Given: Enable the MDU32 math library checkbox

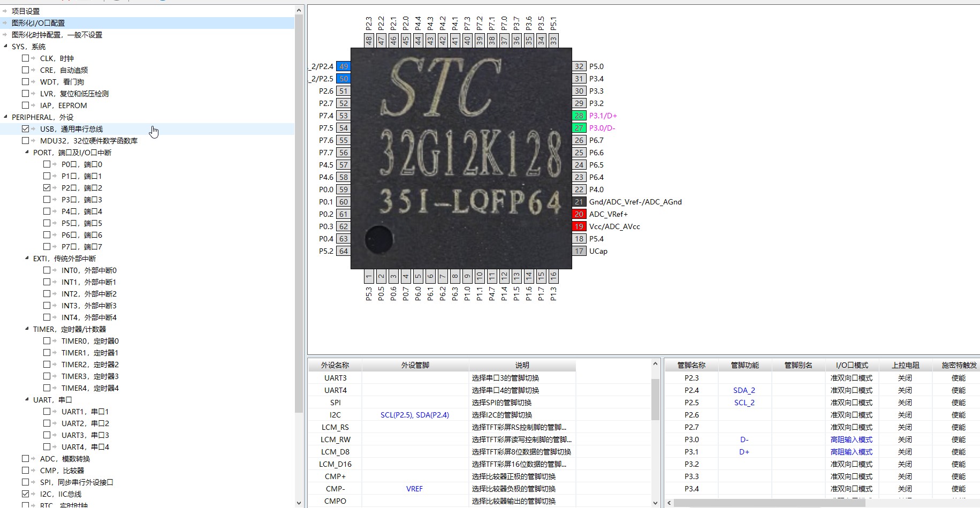Looking at the screenshot, I should (x=26, y=141).
